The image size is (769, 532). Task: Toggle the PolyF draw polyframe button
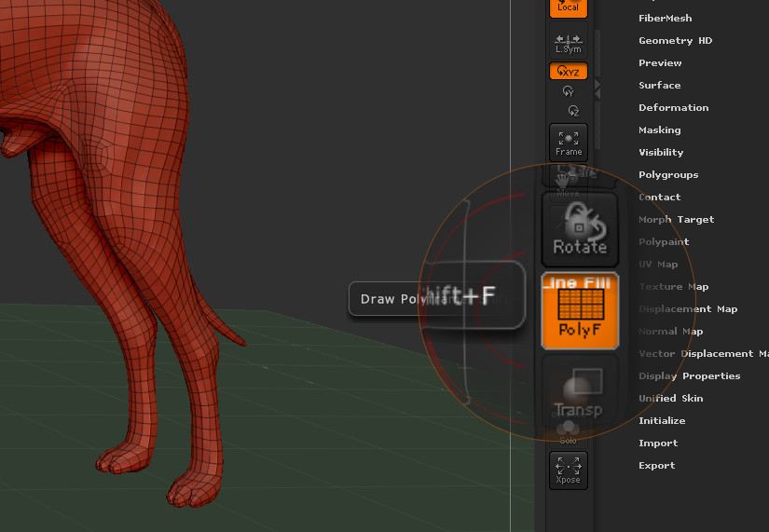[579, 309]
